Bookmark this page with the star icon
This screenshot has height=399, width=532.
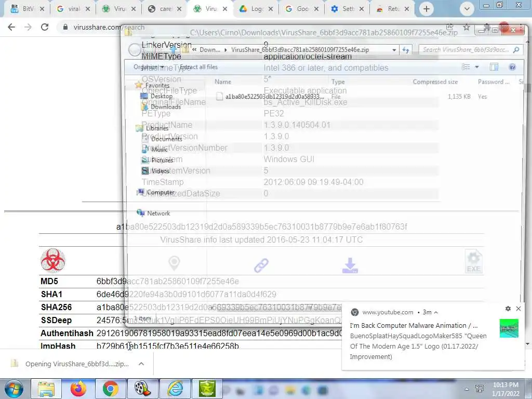tap(467, 27)
